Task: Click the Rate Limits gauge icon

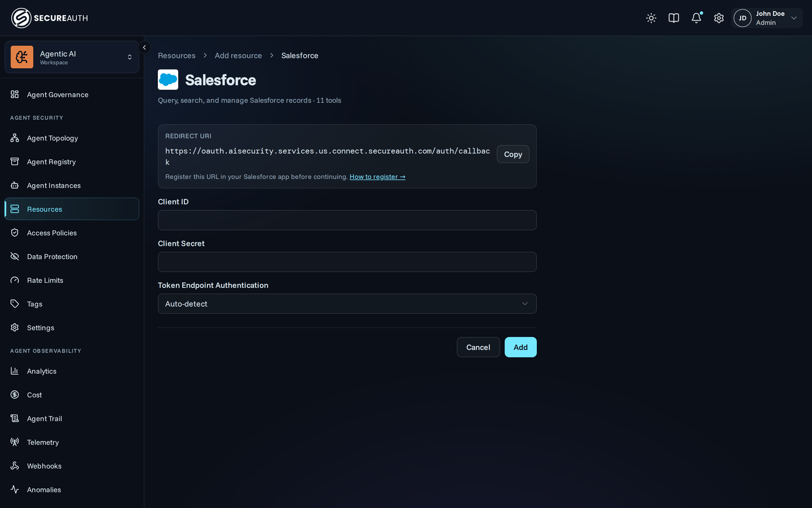Action: (15, 280)
